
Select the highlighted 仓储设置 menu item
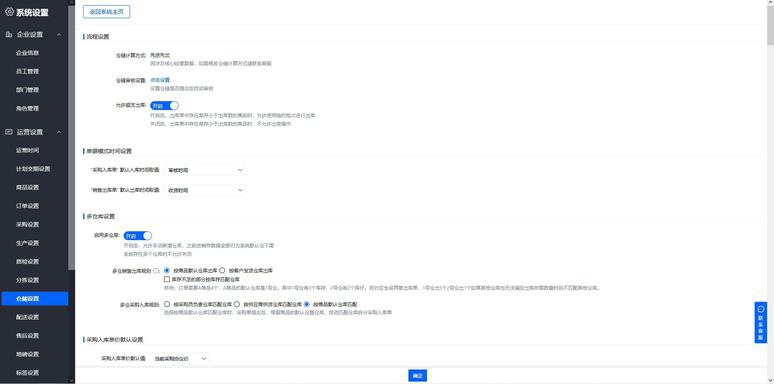[x=35, y=299]
